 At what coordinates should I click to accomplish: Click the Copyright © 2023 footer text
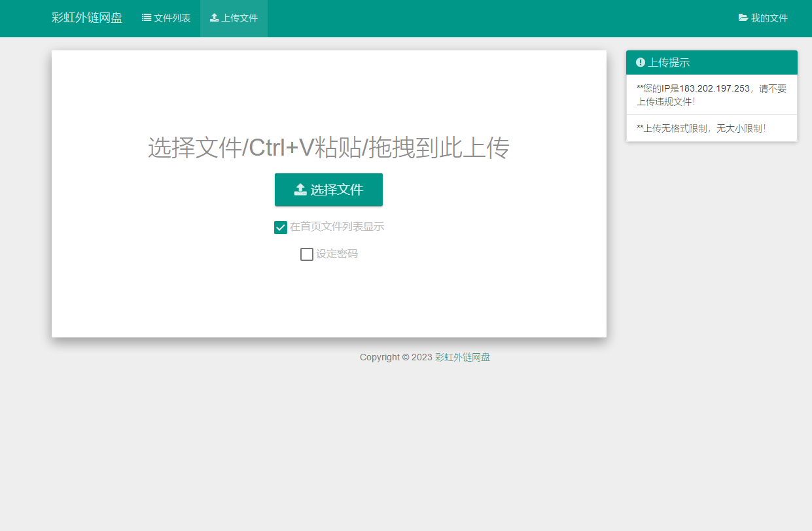(396, 357)
